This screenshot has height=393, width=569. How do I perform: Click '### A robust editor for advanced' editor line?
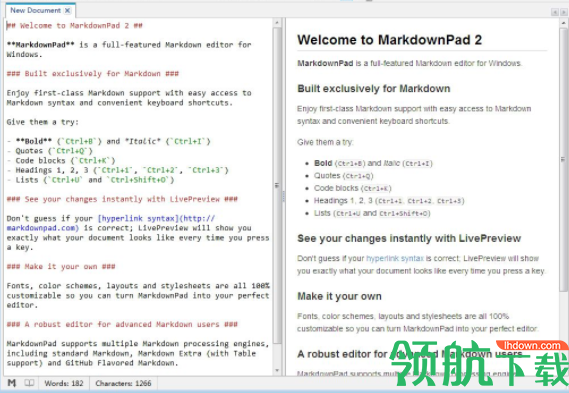[122, 324]
